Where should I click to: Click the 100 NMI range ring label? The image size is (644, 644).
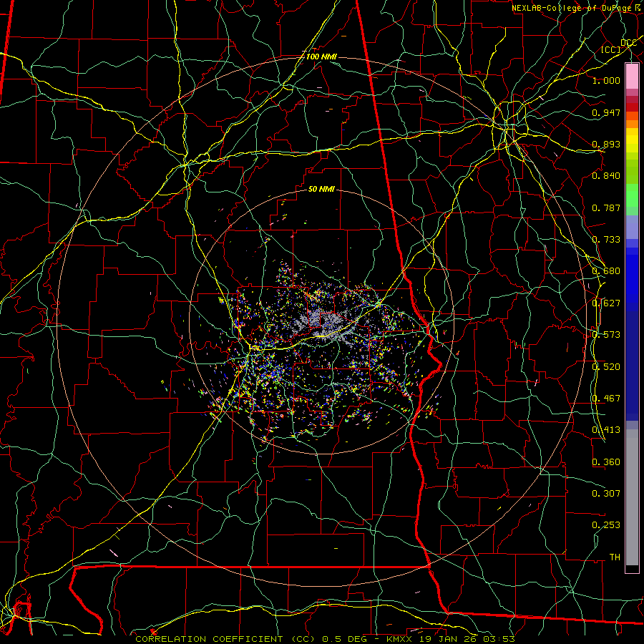coord(321,57)
